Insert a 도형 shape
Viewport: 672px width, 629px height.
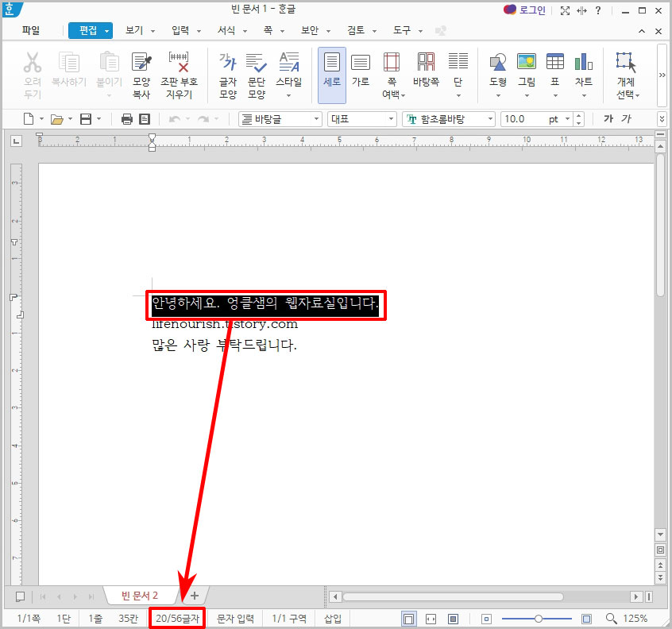(498, 75)
